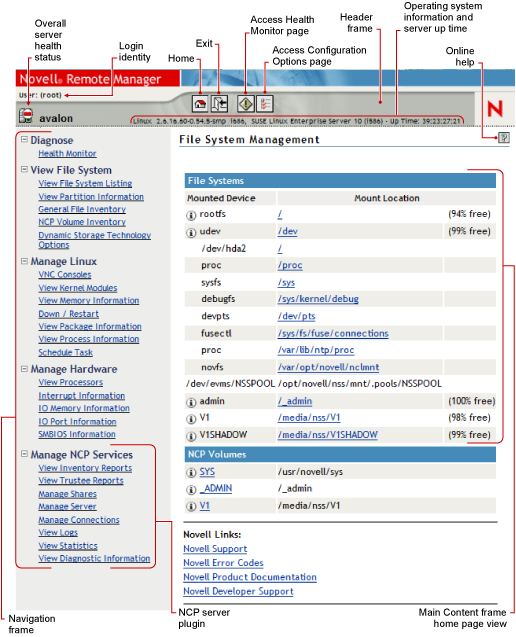
Task: Open Novell Developer Support link
Action: pyautogui.click(x=238, y=592)
